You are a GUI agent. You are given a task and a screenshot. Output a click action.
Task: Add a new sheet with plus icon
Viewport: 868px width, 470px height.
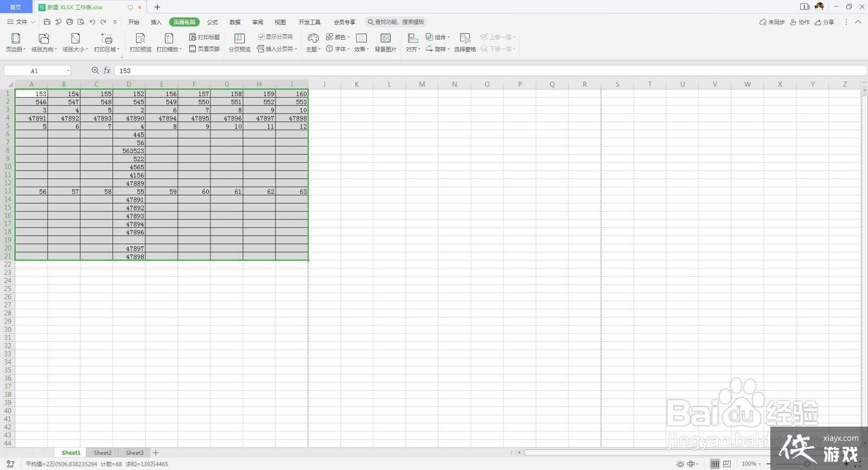pos(156,453)
